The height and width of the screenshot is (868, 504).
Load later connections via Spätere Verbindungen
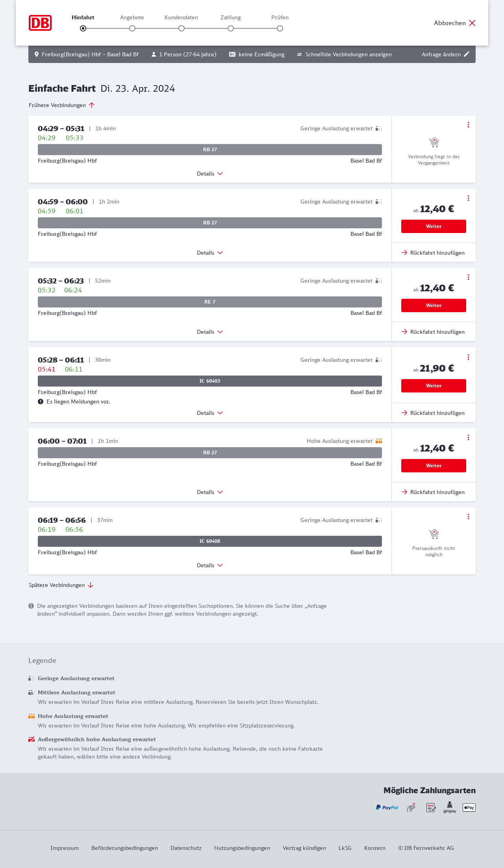click(61, 585)
